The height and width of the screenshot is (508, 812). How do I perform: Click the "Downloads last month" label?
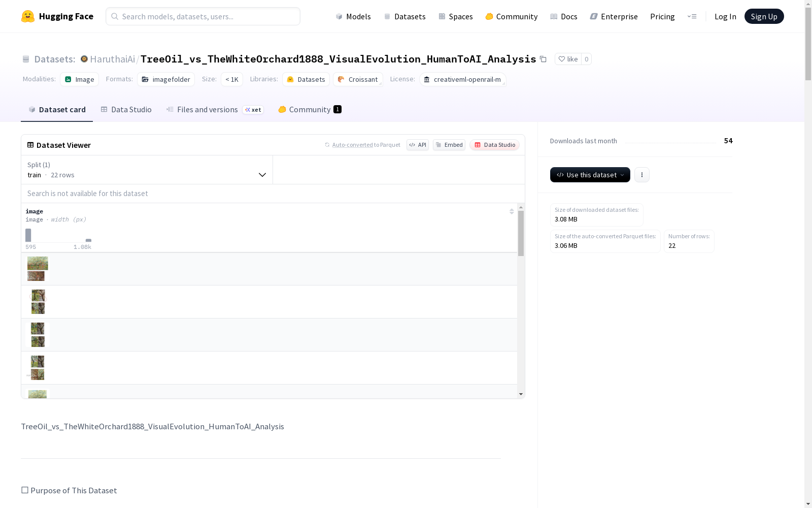[584, 141]
